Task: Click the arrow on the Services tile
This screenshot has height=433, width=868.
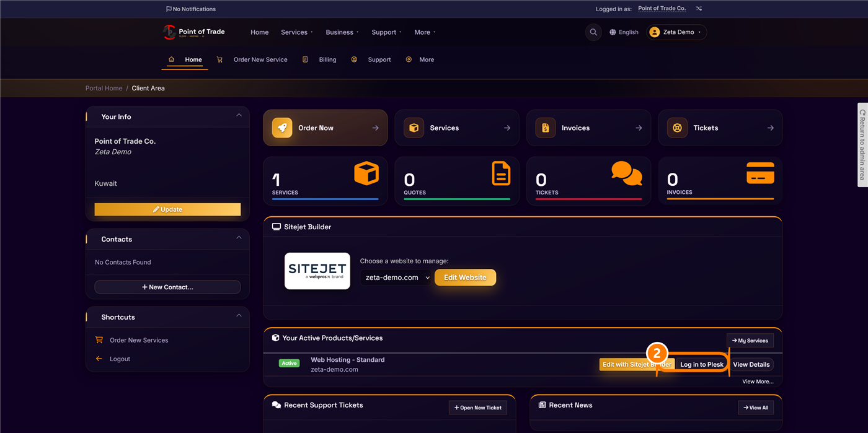Action: click(x=507, y=128)
